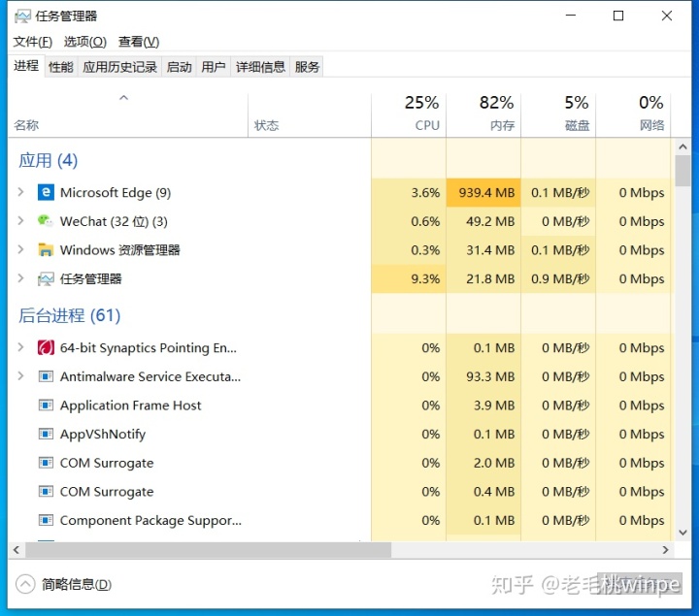Expand the 任务管理器 process row

tap(20, 278)
